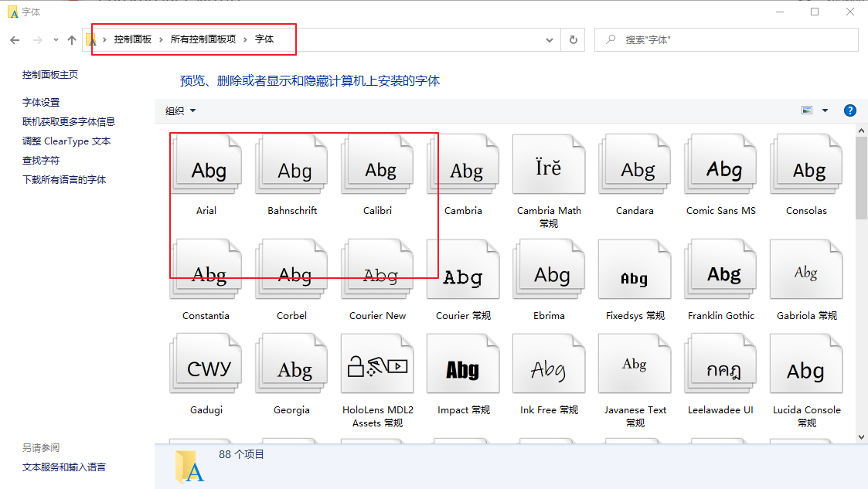Open the help question mark icon
This screenshot has width=868, height=489.
pos(849,110)
